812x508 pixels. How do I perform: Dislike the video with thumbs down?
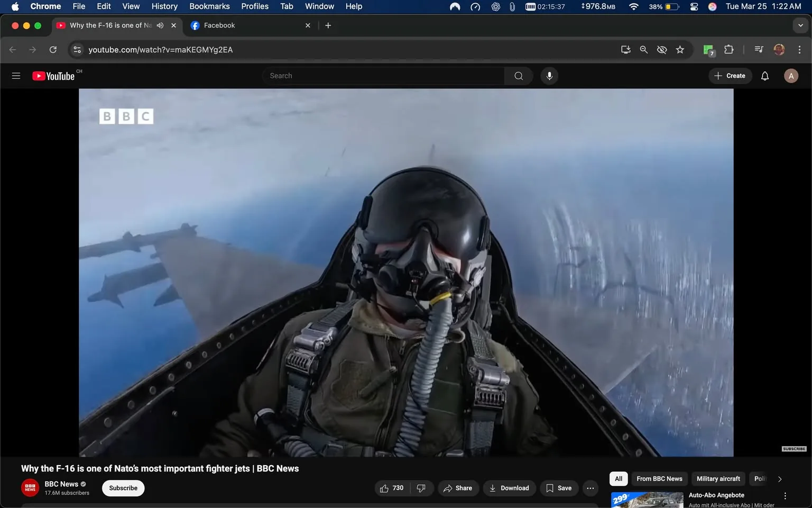pyautogui.click(x=421, y=488)
